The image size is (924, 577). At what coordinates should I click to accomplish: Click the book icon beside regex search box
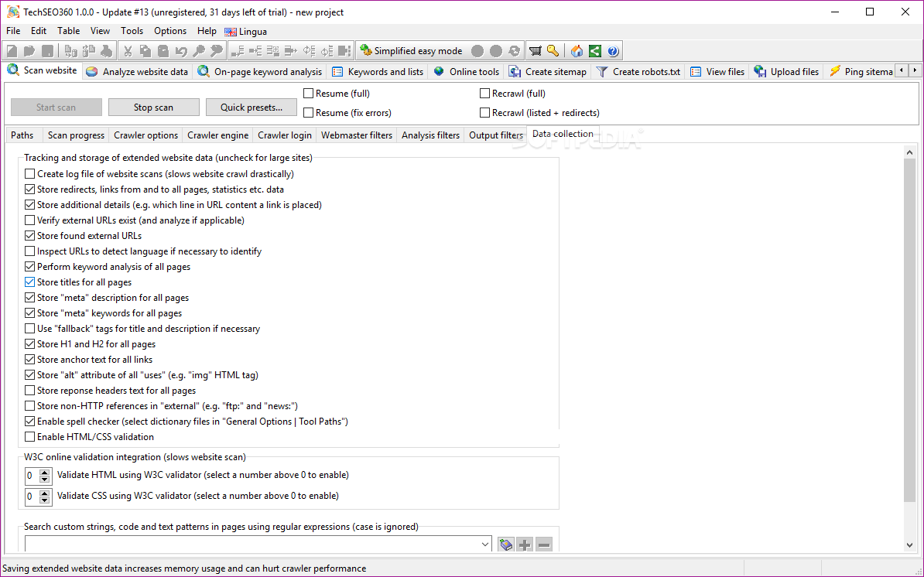506,545
